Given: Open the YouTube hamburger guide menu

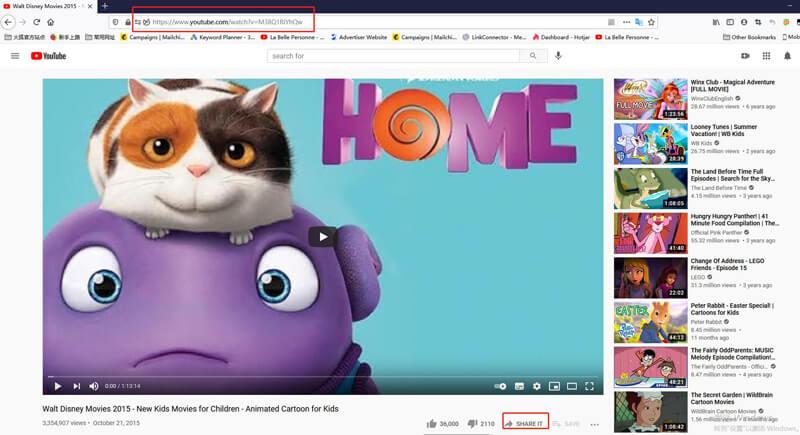Looking at the screenshot, I should (x=15, y=56).
